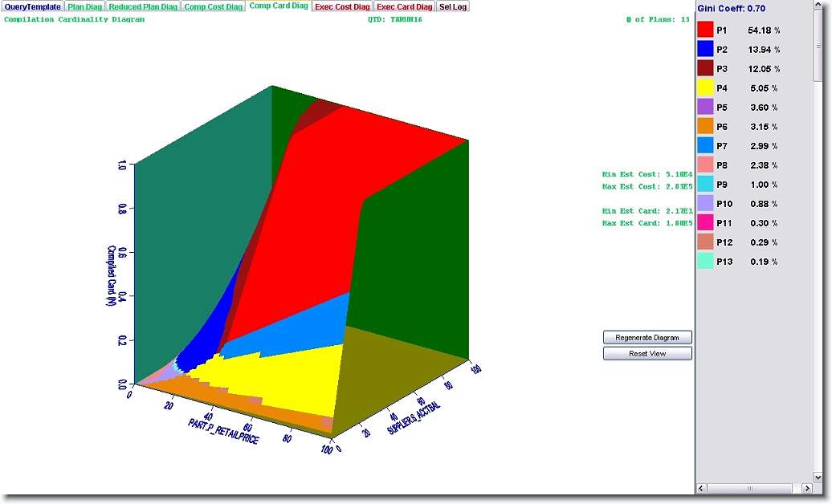The height and width of the screenshot is (504, 832).
Task: Click the red P1 plan swatch
Action: click(705, 30)
